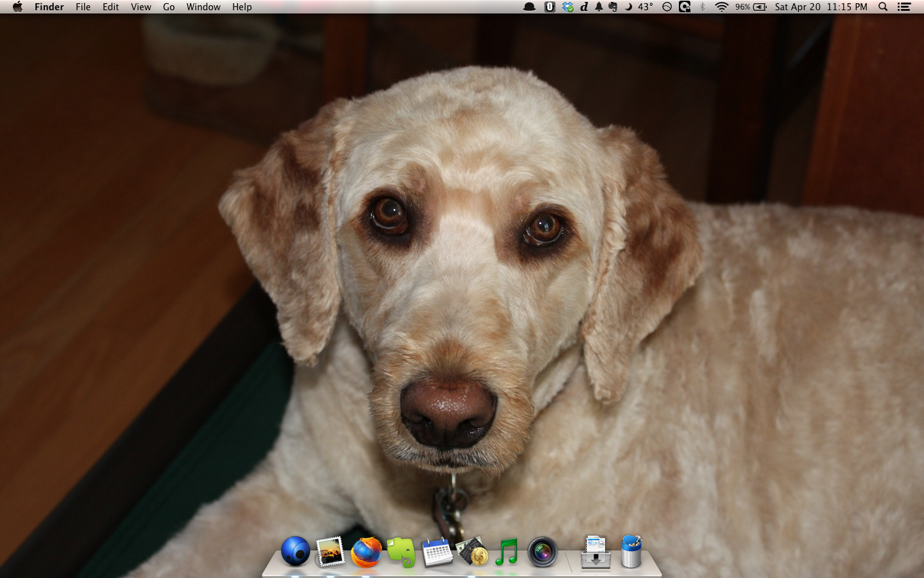Open the wallet and gold coin finance app
The width and height of the screenshot is (924, 578).
click(x=472, y=552)
